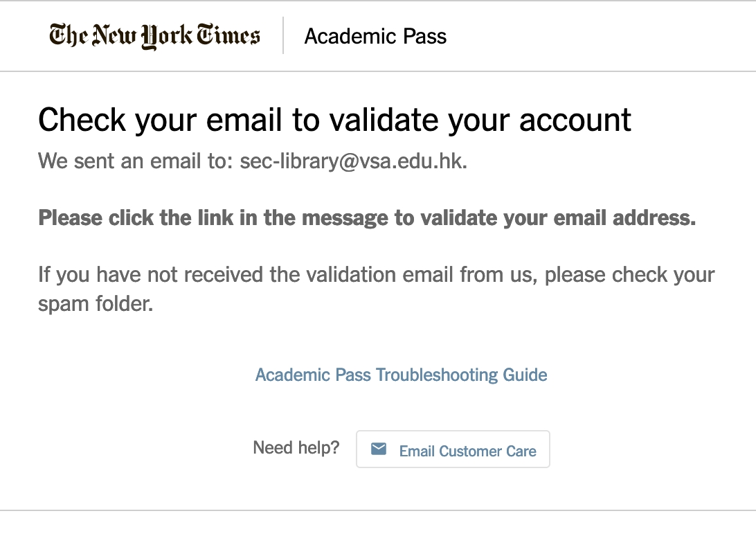Click the "Need help?" label
The height and width of the screenshot is (536, 756).
coord(296,448)
